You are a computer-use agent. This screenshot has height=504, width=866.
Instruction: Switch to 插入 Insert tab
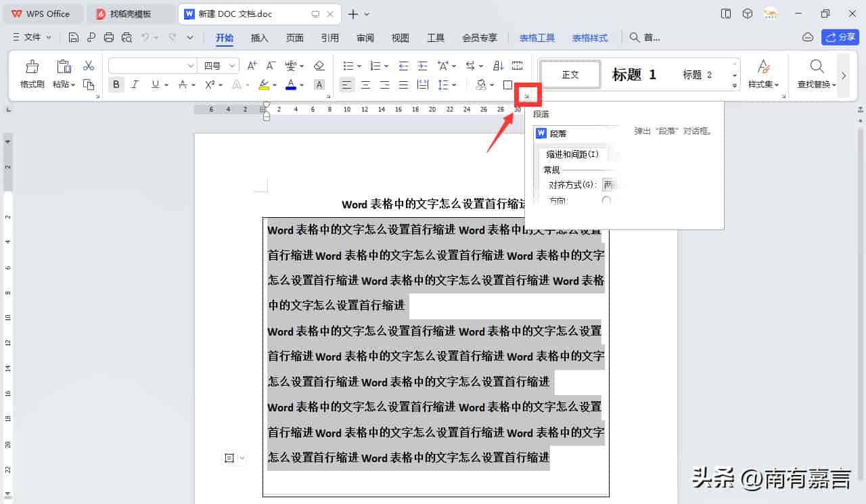pos(260,38)
